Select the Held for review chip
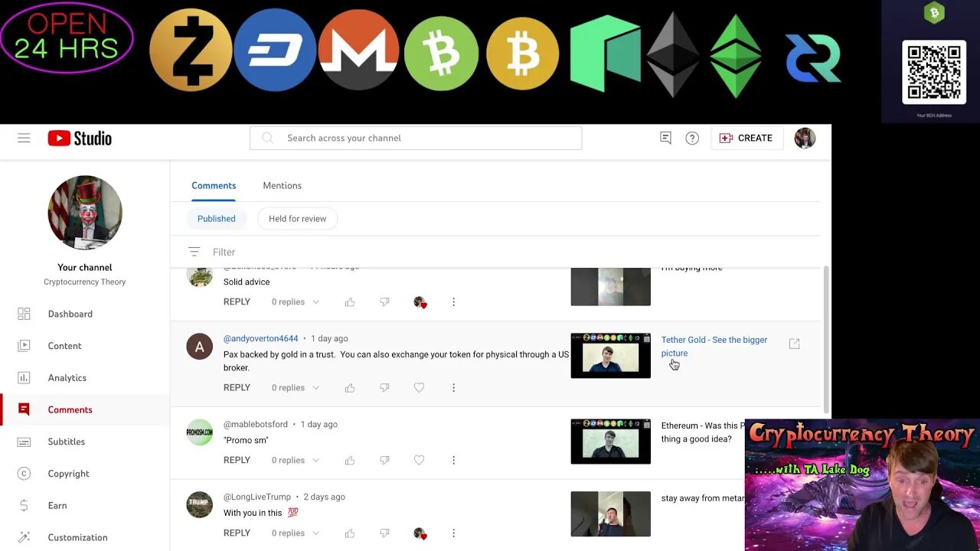 (297, 219)
